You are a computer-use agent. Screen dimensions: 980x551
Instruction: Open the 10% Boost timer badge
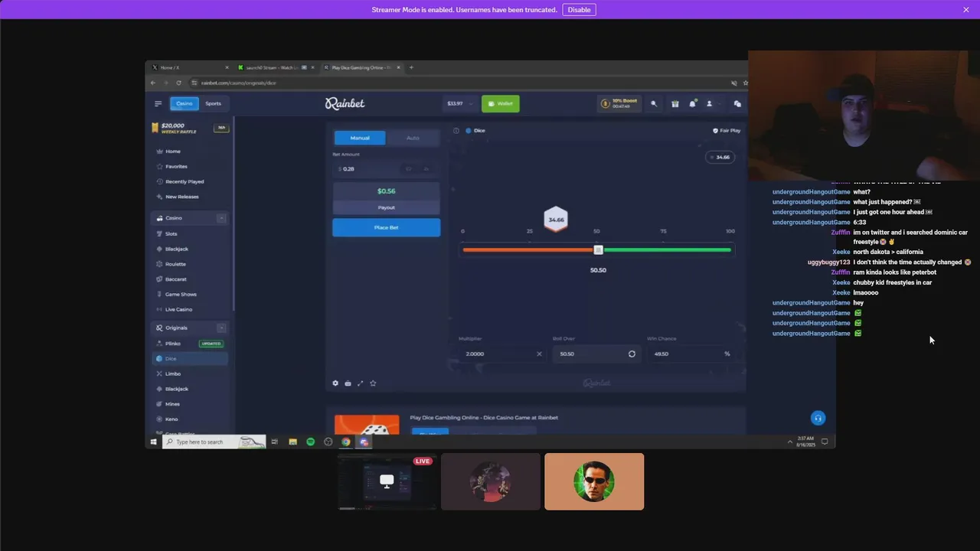(620, 103)
